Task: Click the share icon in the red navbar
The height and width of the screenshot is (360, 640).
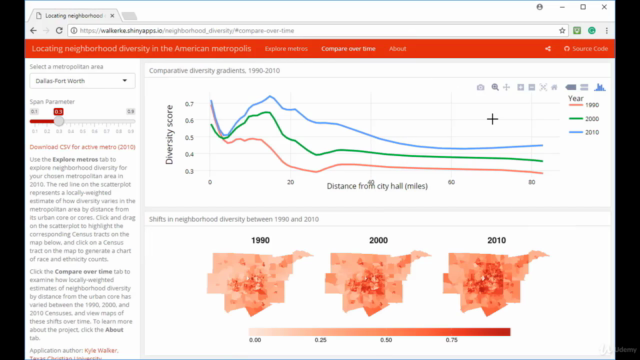Action: click(548, 49)
